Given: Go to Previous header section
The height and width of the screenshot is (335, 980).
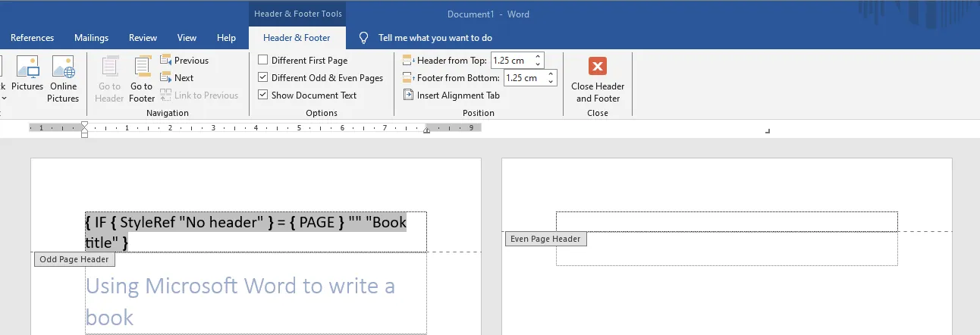Looking at the screenshot, I should 184,61.
